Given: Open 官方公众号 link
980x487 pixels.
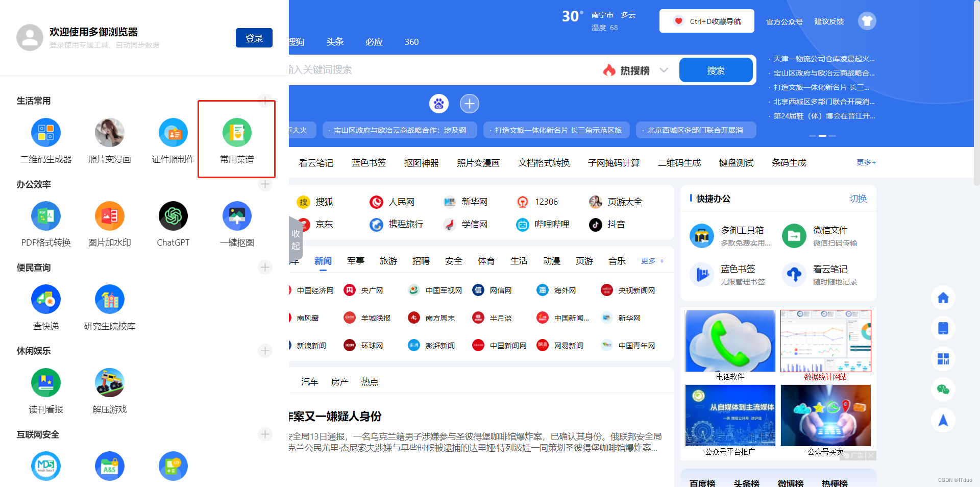Looking at the screenshot, I should (x=785, y=21).
